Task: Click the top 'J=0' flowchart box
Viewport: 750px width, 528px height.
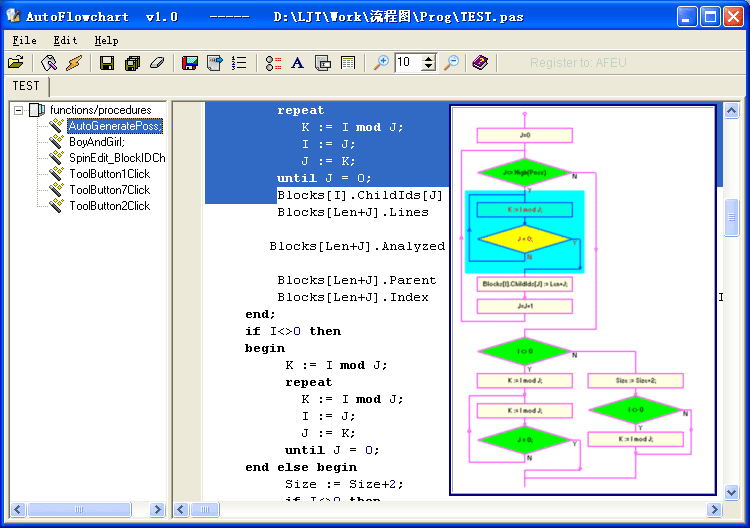Action: pyautogui.click(x=525, y=135)
